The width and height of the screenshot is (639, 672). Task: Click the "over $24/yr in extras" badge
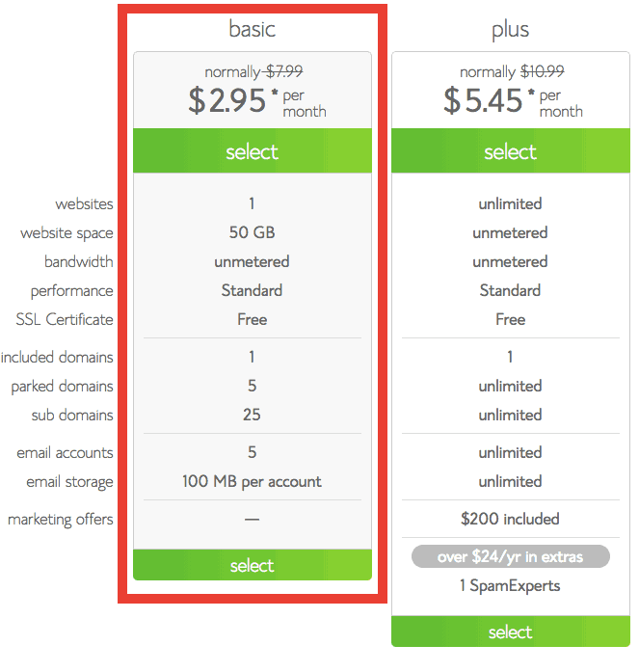click(x=510, y=556)
